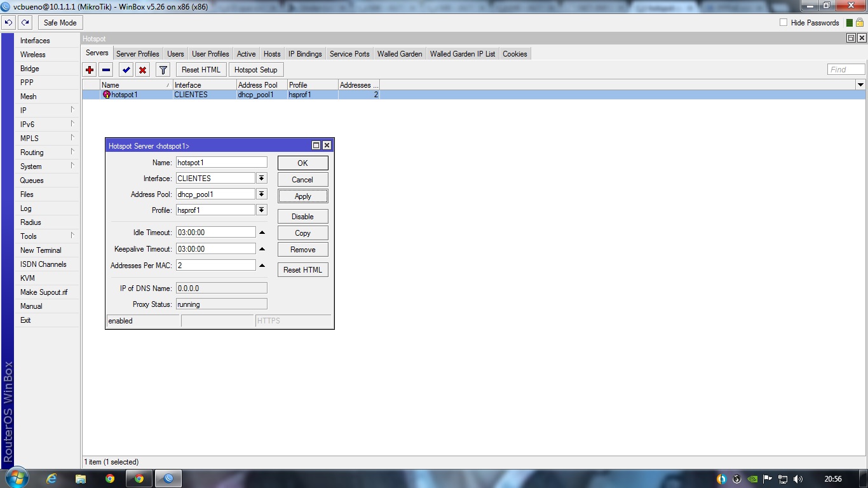Click the redo arrow icon
The height and width of the screenshot is (488, 868).
(25, 22)
